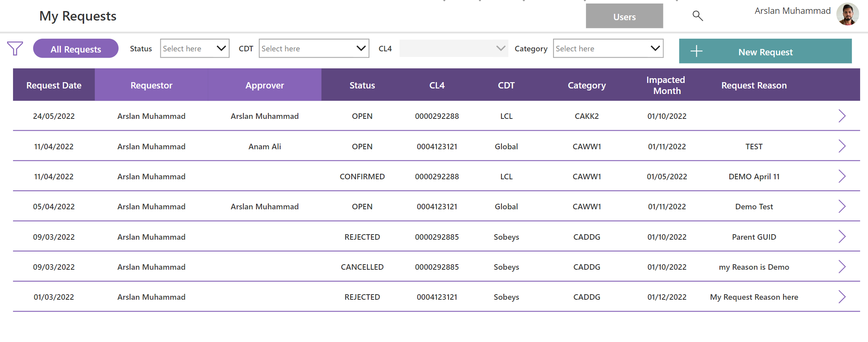Open details arrow for 24/05/2022 request
The height and width of the screenshot is (342, 868).
[842, 116]
